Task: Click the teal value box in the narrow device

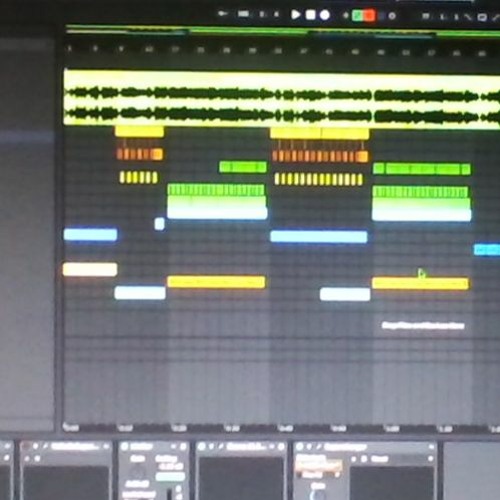Action: [170, 477]
